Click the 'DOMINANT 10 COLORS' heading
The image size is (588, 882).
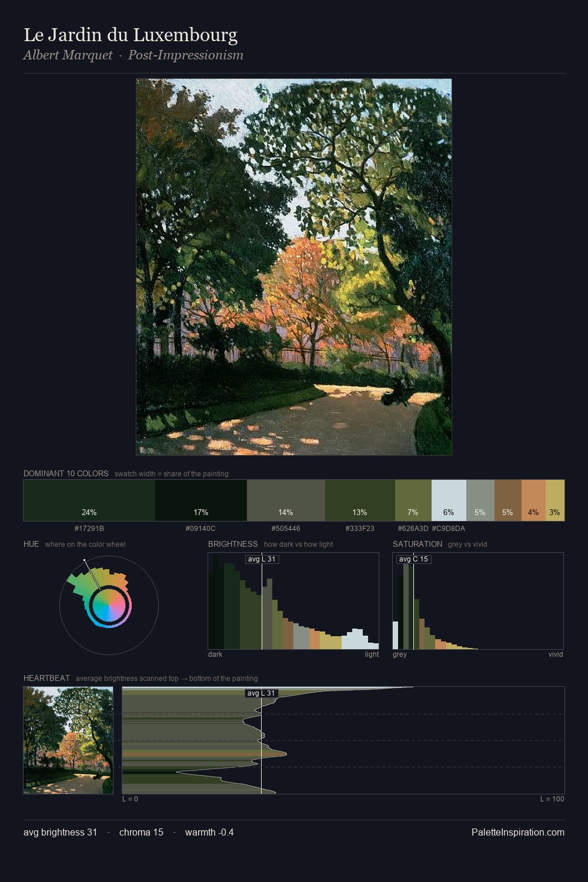[66, 473]
